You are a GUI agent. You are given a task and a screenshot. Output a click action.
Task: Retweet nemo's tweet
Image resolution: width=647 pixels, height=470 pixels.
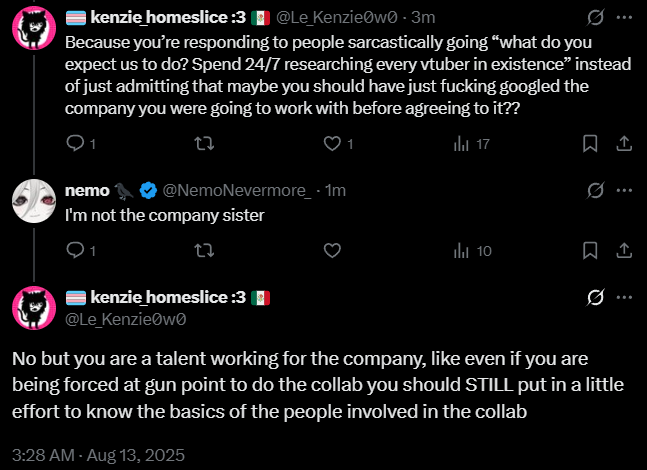[x=204, y=251]
